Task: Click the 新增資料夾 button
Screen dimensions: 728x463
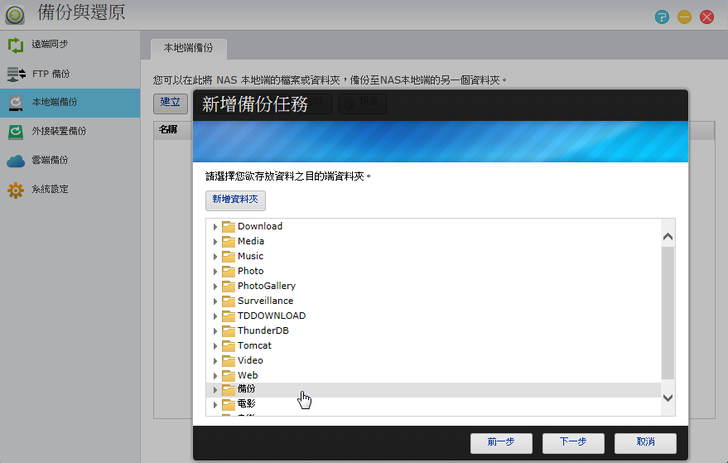Action: (235, 200)
